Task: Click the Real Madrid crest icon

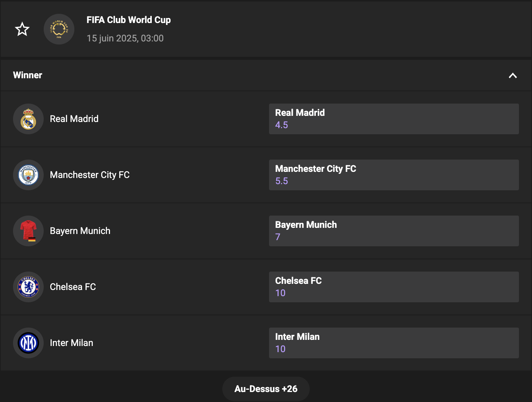Action: pos(28,119)
